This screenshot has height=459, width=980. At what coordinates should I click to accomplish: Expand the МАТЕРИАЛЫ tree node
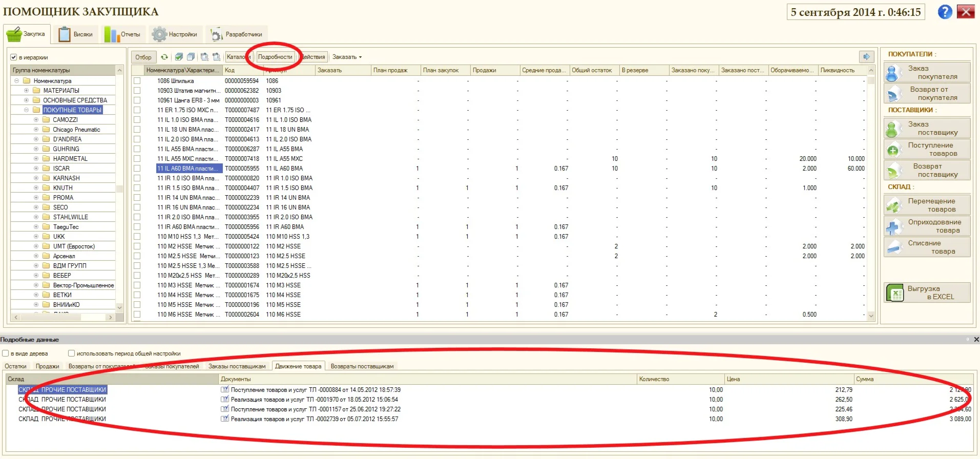tap(26, 90)
